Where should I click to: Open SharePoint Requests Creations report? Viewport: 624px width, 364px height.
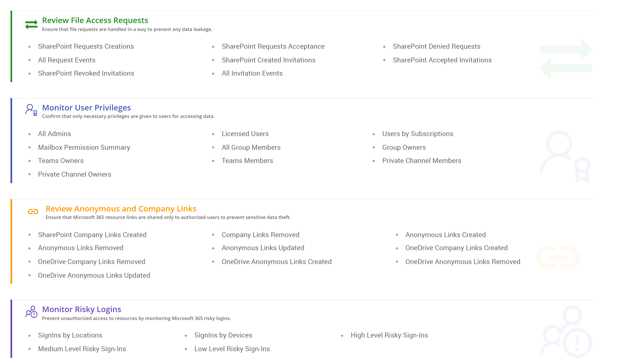(86, 47)
